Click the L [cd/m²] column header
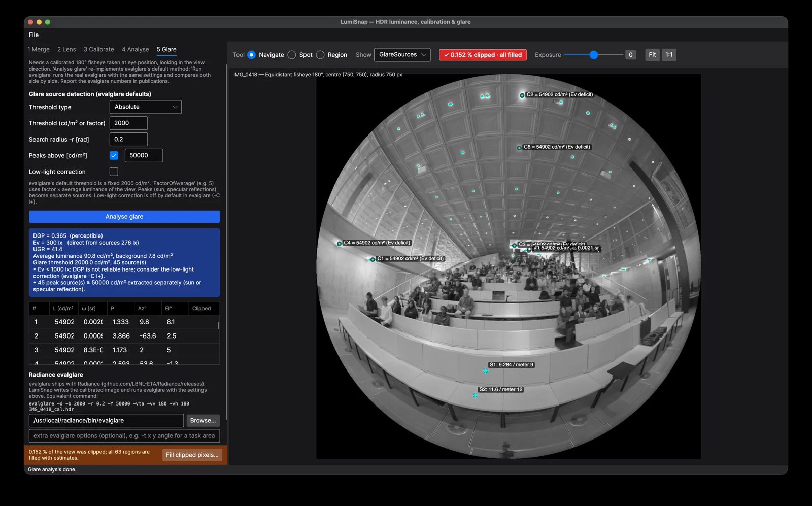812x506 pixels. pyautogui.click(x=63, y=309)
